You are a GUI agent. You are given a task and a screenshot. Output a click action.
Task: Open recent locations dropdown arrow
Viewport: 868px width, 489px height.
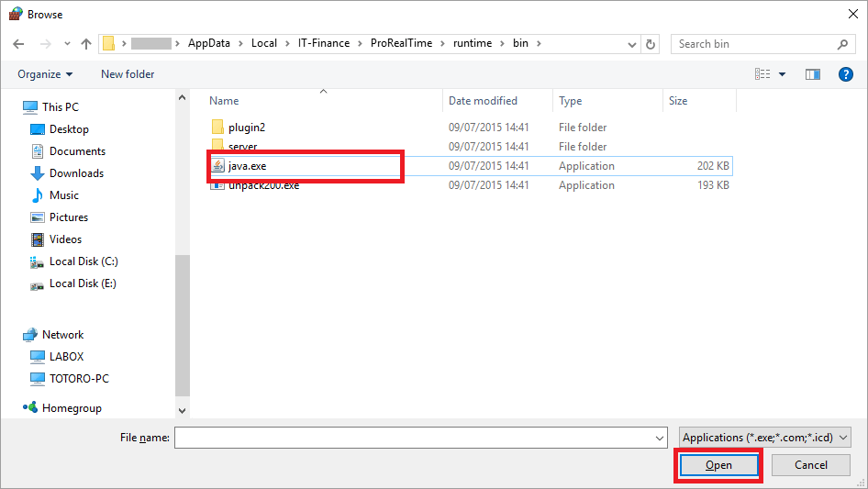click(x=67, y=44)
